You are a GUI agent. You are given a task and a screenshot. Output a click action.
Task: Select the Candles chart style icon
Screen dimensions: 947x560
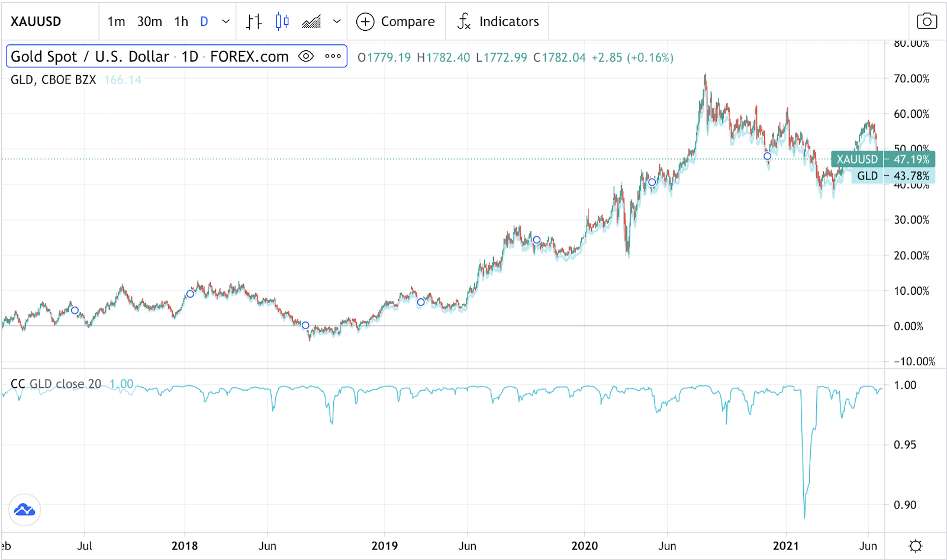282,22
